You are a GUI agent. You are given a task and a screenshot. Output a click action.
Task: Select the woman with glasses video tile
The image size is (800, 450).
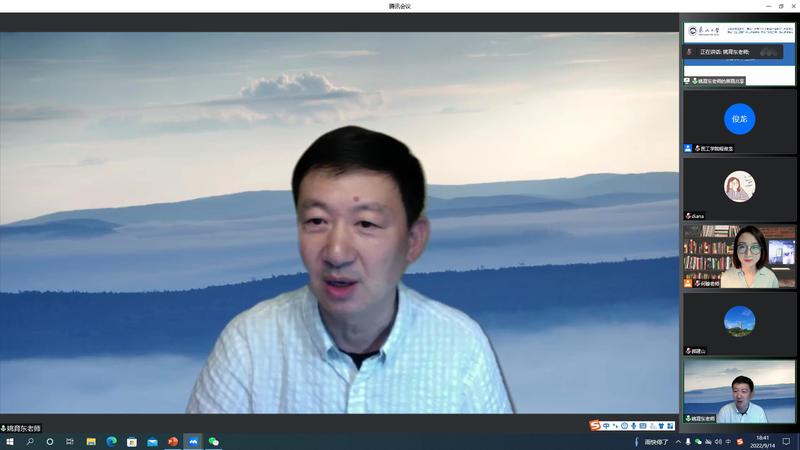739,255
